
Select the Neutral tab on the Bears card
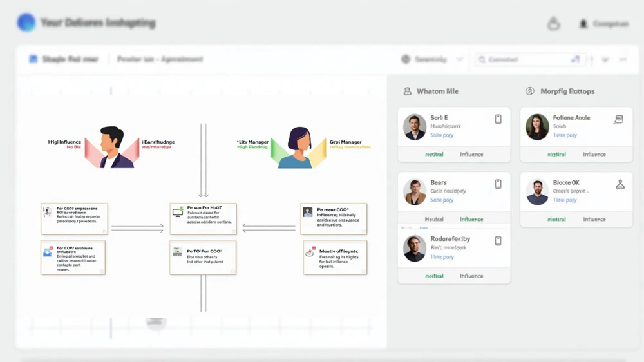click(x=434, y=219)
